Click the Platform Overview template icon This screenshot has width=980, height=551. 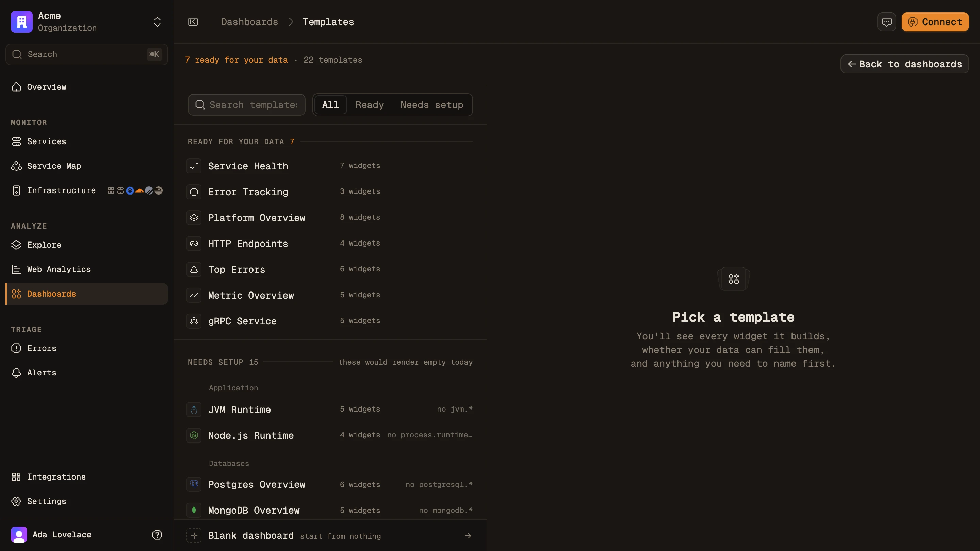point(194,218)
